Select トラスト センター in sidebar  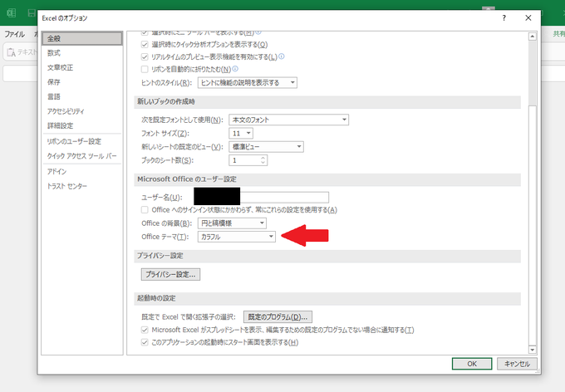click(x=82, y=186)
